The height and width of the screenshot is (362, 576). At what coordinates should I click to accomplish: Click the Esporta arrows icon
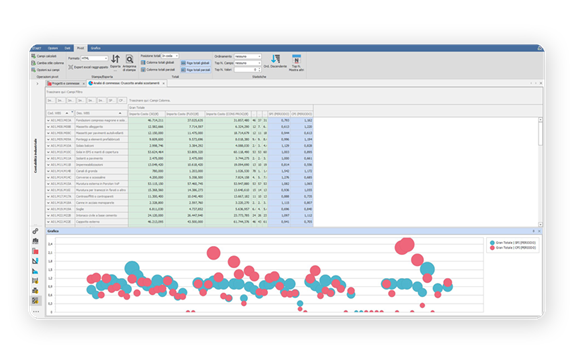pos(115,59)
